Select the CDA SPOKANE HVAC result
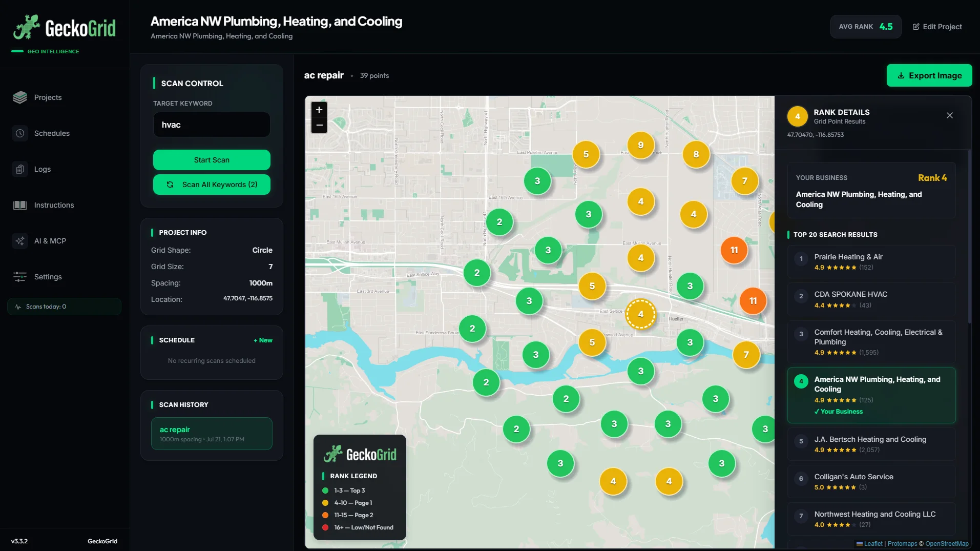Viewport: 980px width, 551px height. click(x=871, y=299)
